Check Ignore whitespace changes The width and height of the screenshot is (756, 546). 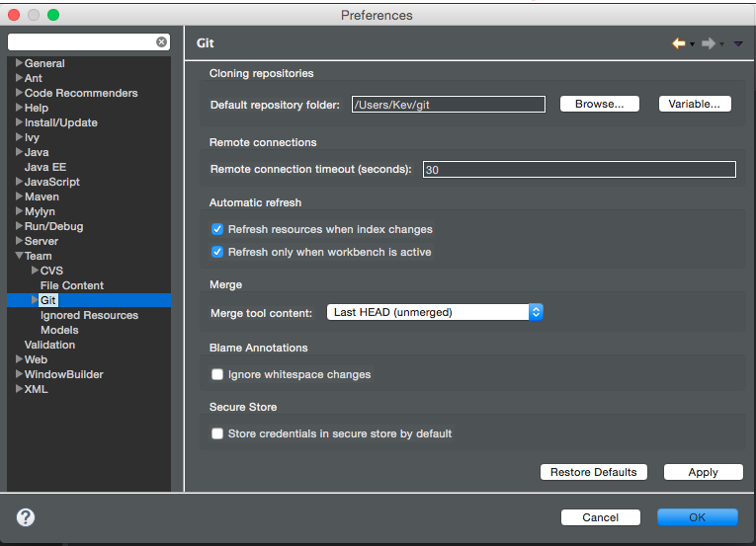point(217,374)
